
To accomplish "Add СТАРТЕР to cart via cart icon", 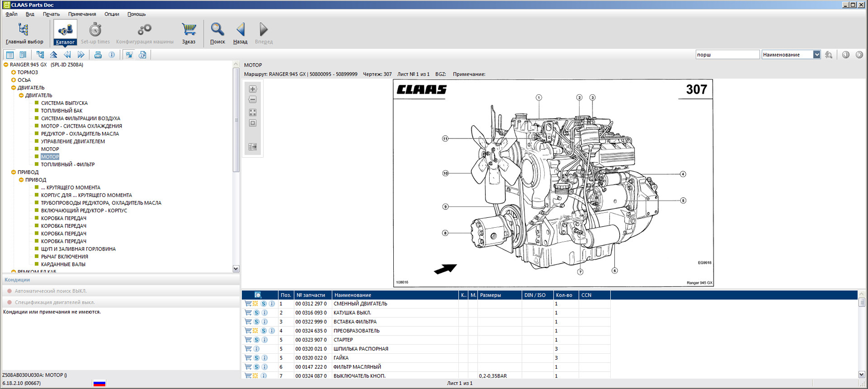I will pyautogui.click(x=248, y=340).
